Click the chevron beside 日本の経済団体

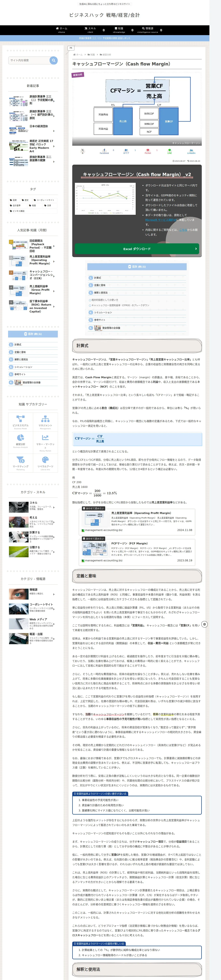tap(54, 131)
